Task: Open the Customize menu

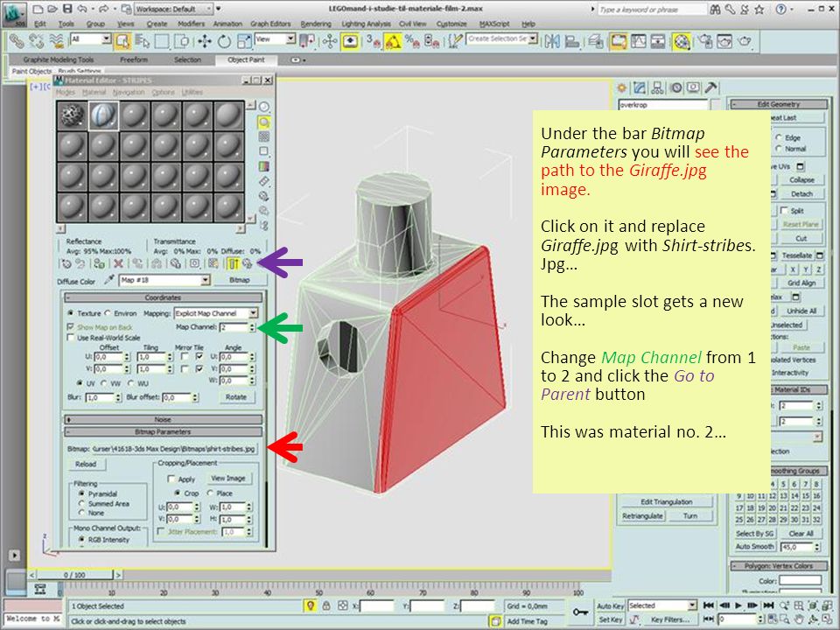Action: [451, 24]
